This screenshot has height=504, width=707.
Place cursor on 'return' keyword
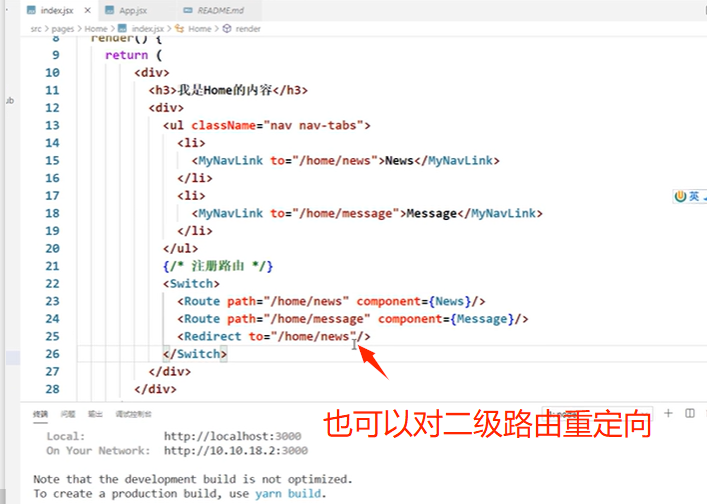(126, 55)
